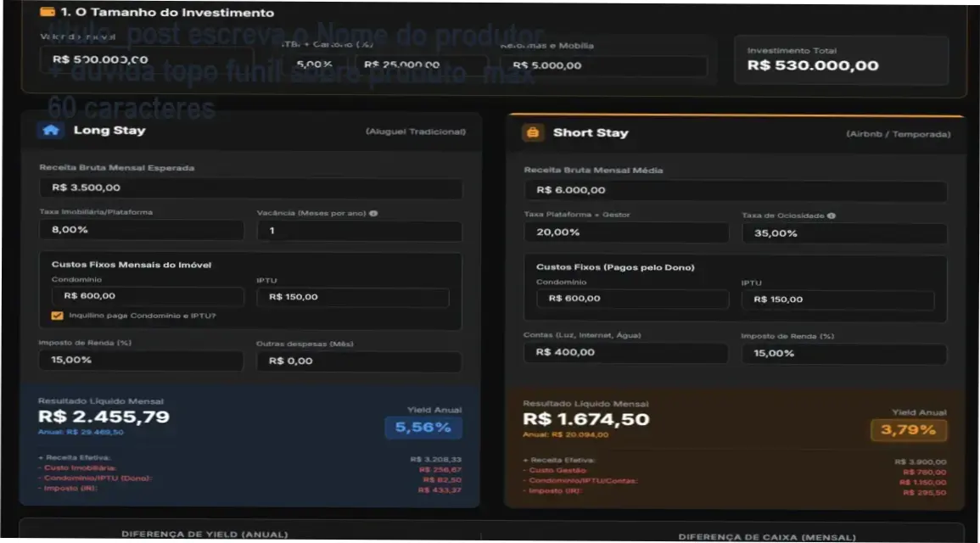Edit Short Stay Condomínio field R$ 600,00
Viewport: 980px width, 543px height.
pos(632,298)
